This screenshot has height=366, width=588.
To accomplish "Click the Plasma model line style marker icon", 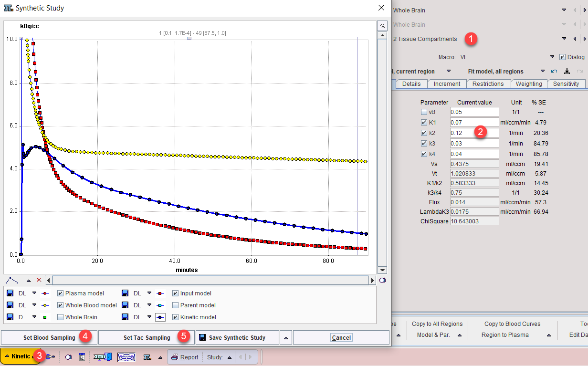I will point(45,293).
